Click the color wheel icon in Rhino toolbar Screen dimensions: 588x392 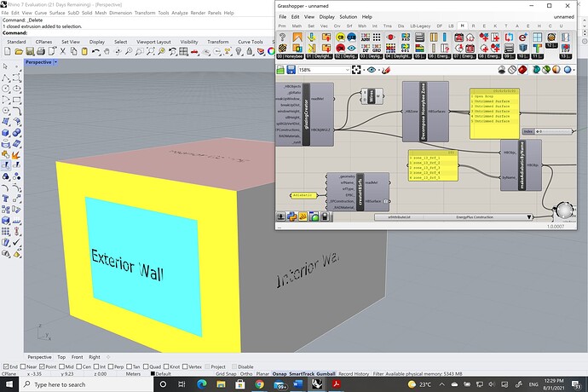pyautogui.click(x=271, y=51)
